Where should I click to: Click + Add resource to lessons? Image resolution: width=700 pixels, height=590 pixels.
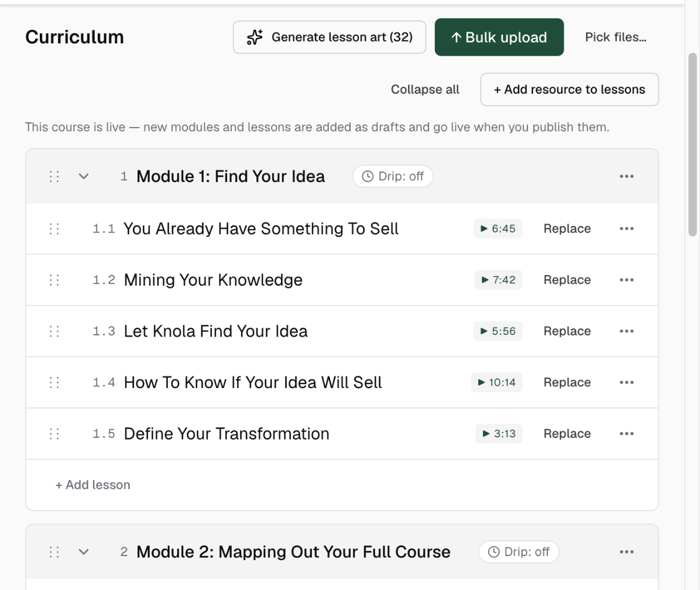[569, 89]
